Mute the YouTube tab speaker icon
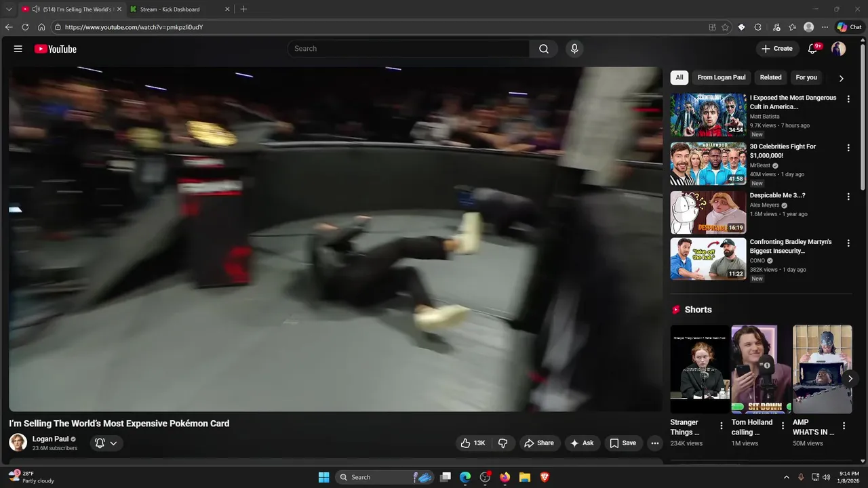Image resolution: width=868 pixels, height=488 pixels. click(x=36, y=9)
